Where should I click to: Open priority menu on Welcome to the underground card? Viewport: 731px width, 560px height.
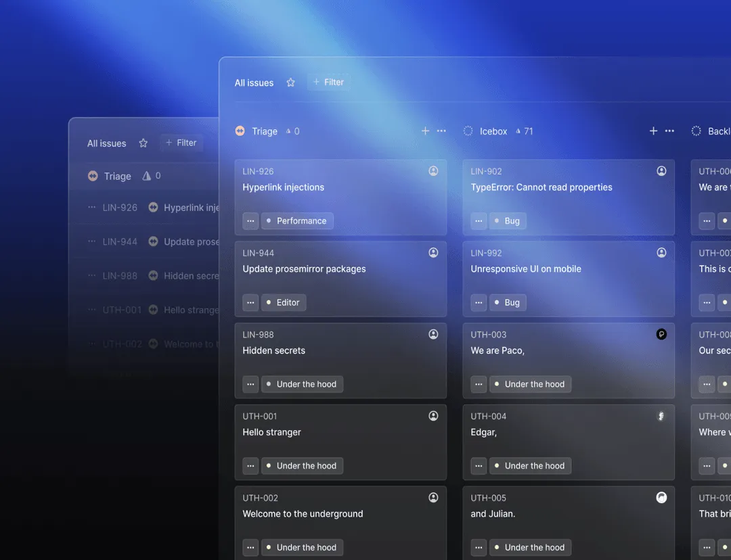(250, 547)
